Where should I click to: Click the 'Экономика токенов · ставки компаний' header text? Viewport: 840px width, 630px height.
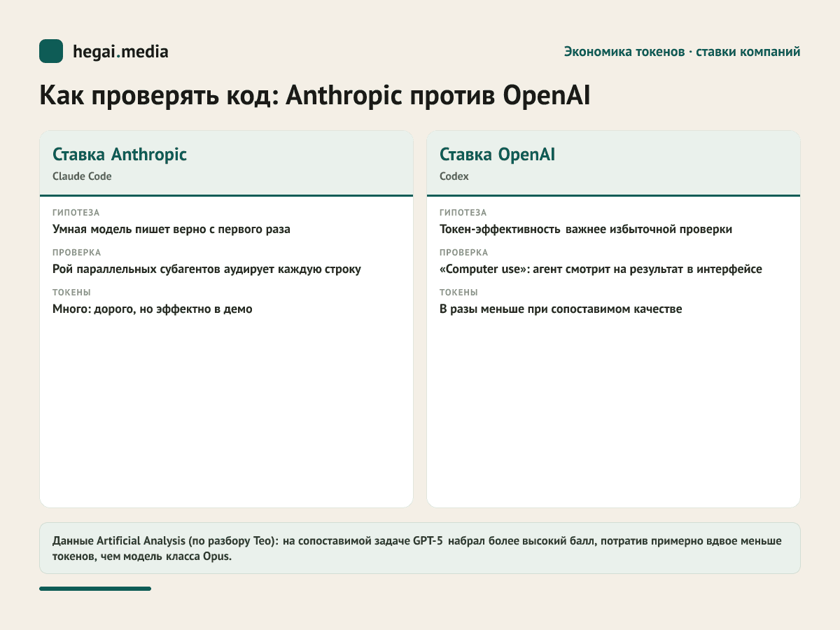682,52
